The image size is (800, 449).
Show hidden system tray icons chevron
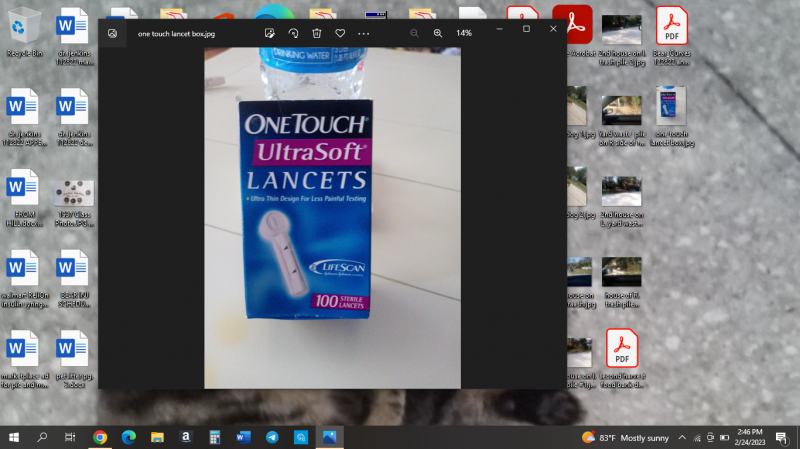[682, 437]
